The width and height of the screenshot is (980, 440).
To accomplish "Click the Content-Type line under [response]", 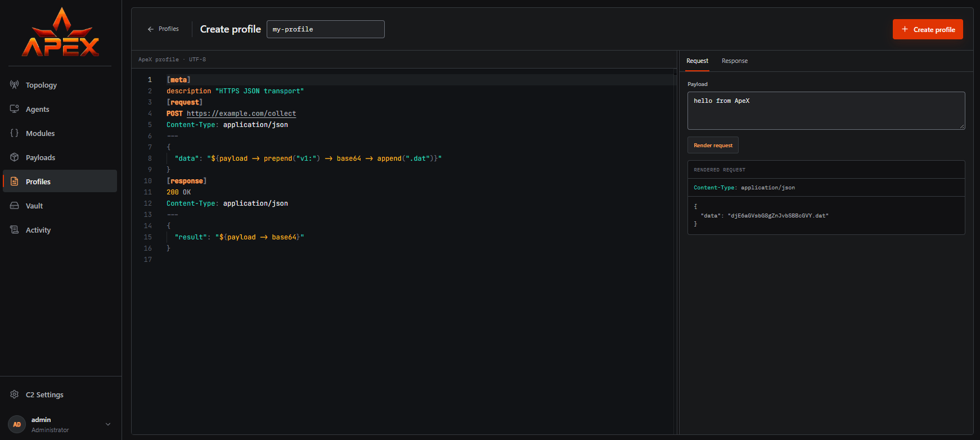I will (227, 203).
